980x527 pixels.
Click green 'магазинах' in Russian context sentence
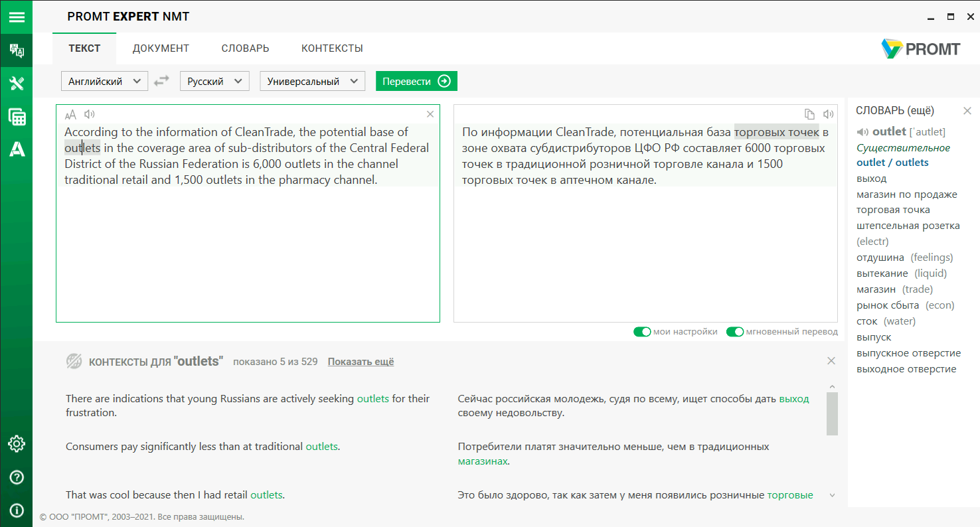483,461
